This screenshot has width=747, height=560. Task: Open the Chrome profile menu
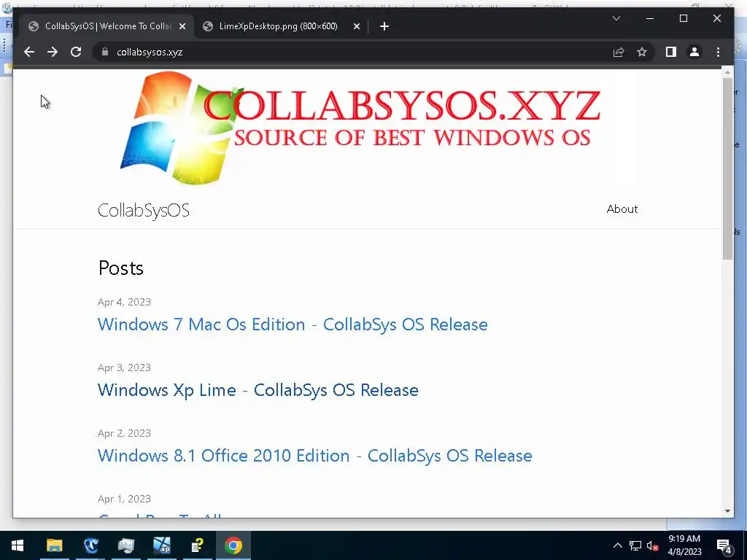point(694,52)
